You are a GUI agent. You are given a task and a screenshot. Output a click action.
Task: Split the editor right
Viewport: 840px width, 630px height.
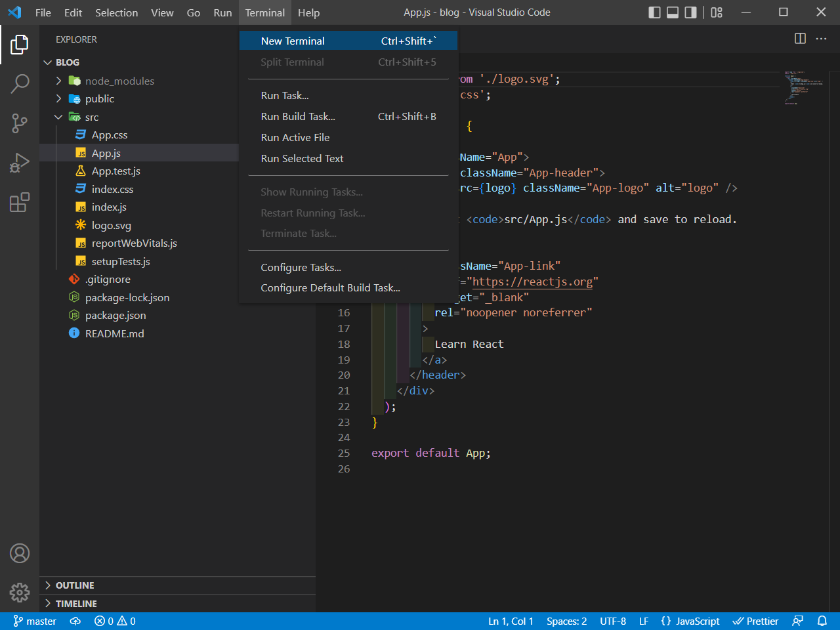800,39
